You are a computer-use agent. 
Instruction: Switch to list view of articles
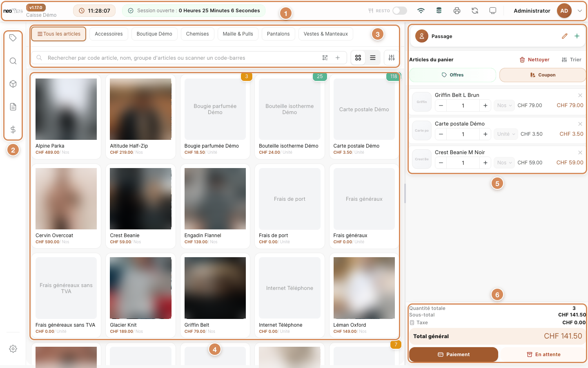[x=373, y=58]
